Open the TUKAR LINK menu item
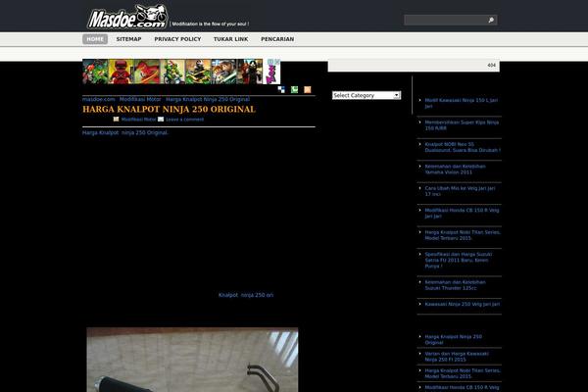 pyautogui.click(x=230, y=39)
